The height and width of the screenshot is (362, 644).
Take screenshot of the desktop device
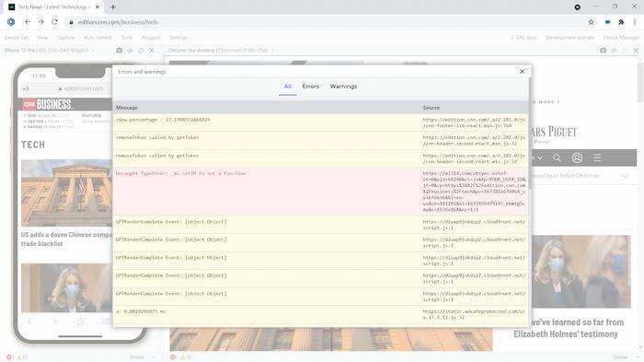coord(603,50)
